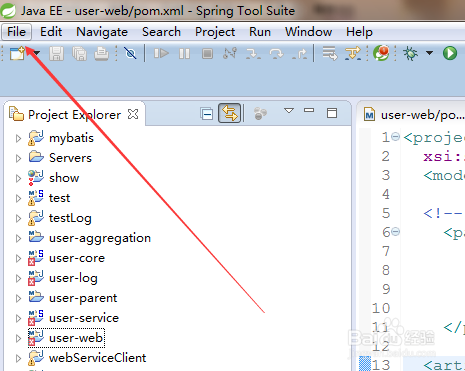The height and width of the screenshot is (371, 465).
Task: Select the show project
Action: tap(64, 178)
